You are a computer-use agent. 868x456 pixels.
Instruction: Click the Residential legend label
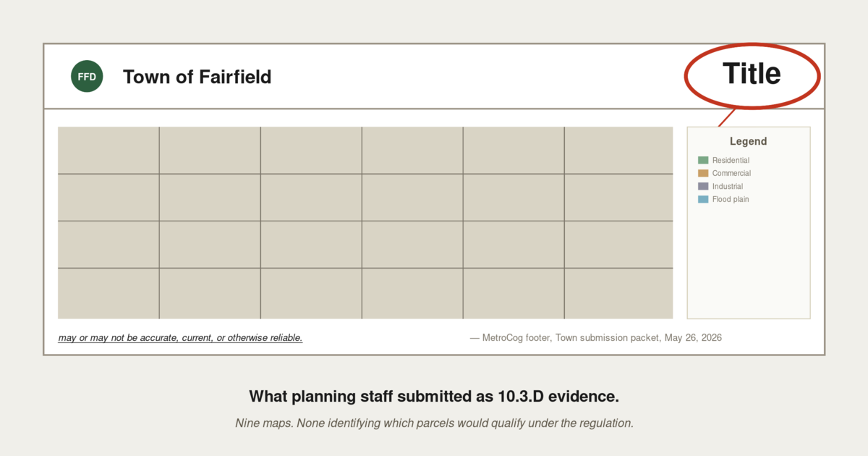[731, 160]
